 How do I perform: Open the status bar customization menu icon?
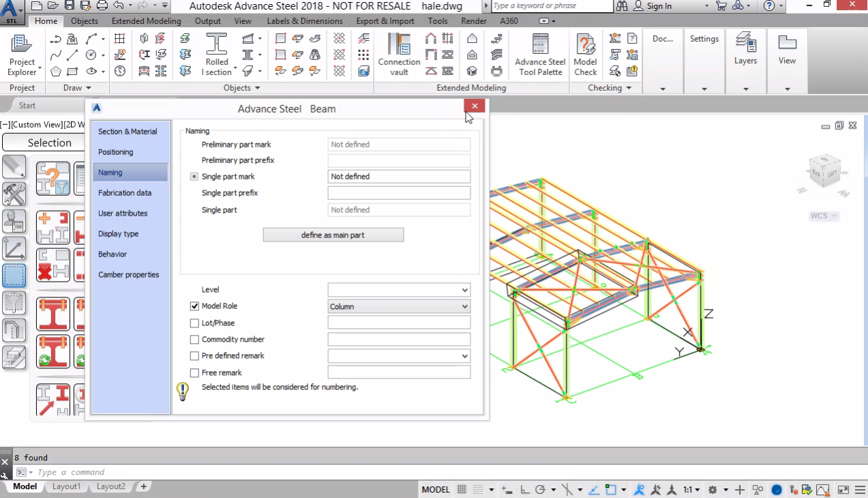[860, 490]
